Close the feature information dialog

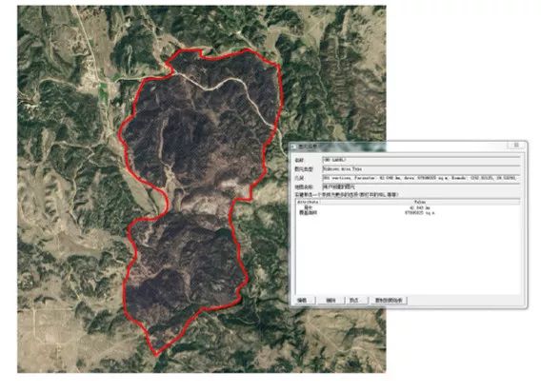516,146
